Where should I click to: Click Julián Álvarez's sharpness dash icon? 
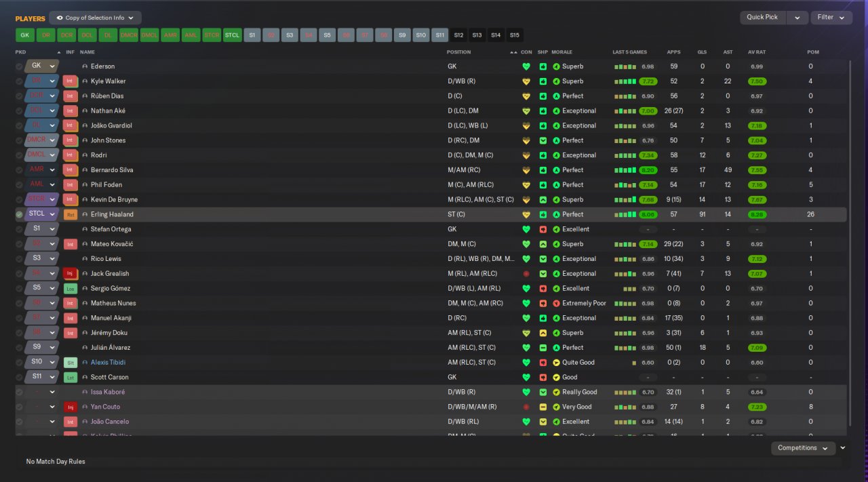point(543,348)
